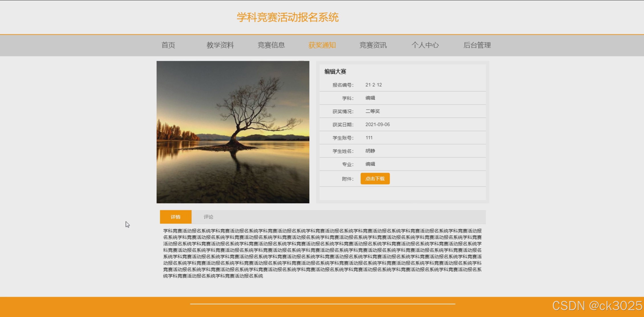The width and height of the screenshot is (644, 317).
Task: Go to 后台管理 backend management
Action: 477,45
